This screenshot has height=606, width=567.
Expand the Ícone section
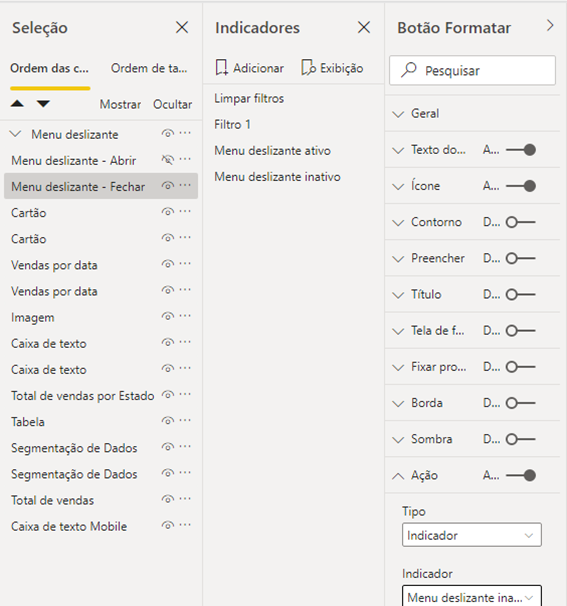[x=398, y=187]
